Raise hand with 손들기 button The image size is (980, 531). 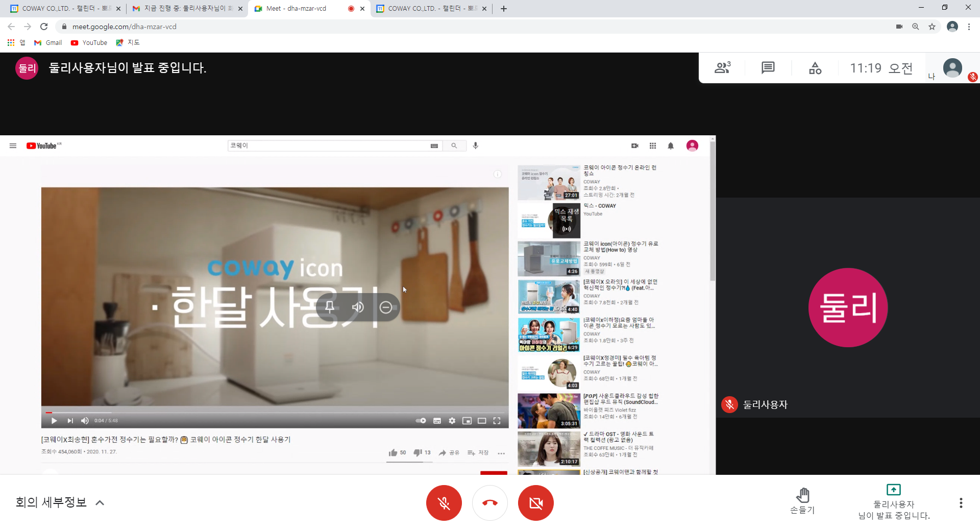802,501
